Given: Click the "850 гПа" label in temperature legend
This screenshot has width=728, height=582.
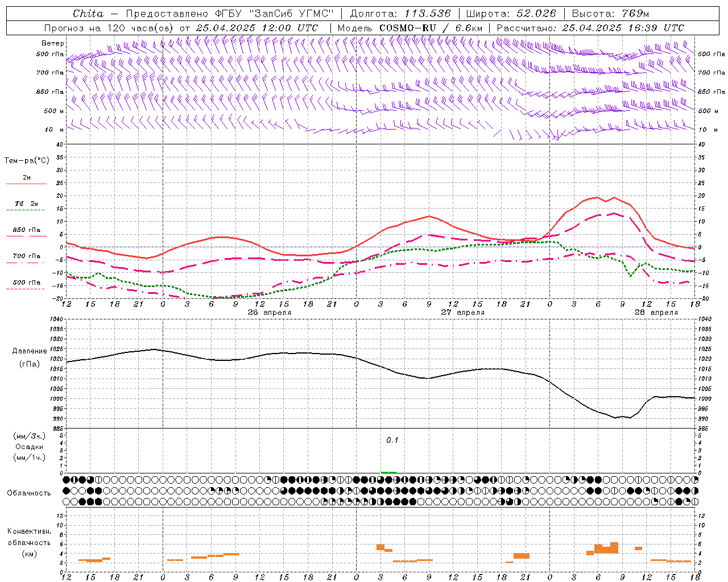Looking at the screenshot, I should (x=26, y=230).
